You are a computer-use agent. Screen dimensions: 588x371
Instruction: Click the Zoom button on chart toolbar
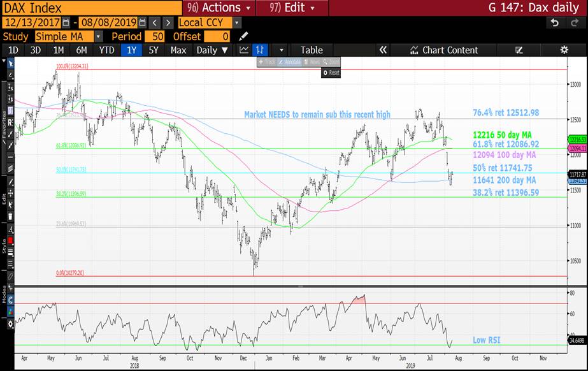[331, 62]
